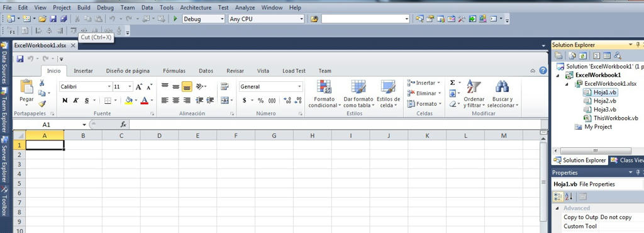
Task: Switch to the Fórmulas ribbon tab
Action: 174,71
